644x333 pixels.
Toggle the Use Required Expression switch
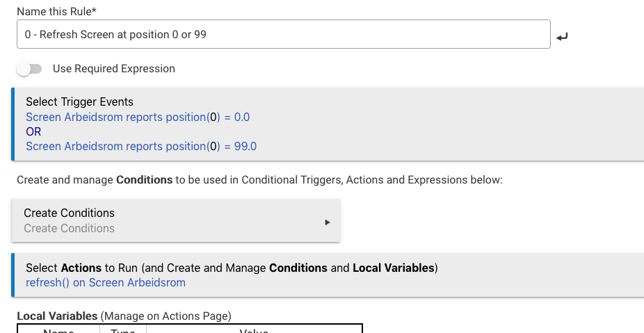pos(30,69)
